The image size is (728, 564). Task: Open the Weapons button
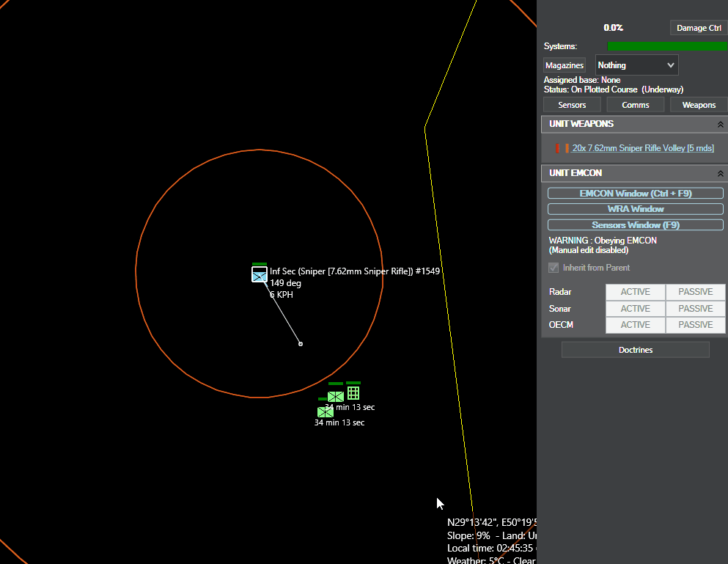coord(699,105)
